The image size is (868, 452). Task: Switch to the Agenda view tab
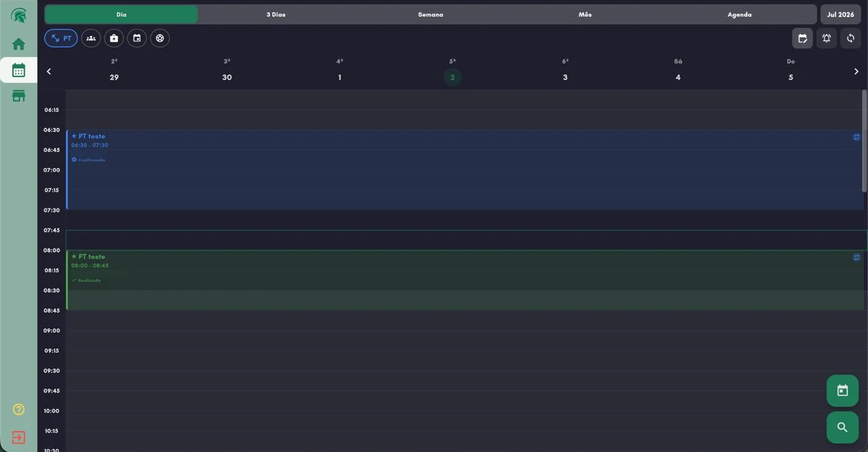click(739, 14)
